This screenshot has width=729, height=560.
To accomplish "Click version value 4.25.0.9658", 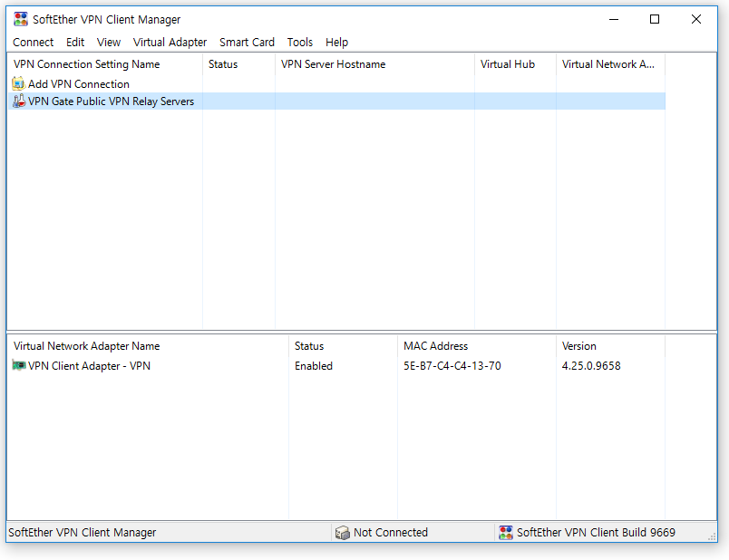I will pos(591,366).
